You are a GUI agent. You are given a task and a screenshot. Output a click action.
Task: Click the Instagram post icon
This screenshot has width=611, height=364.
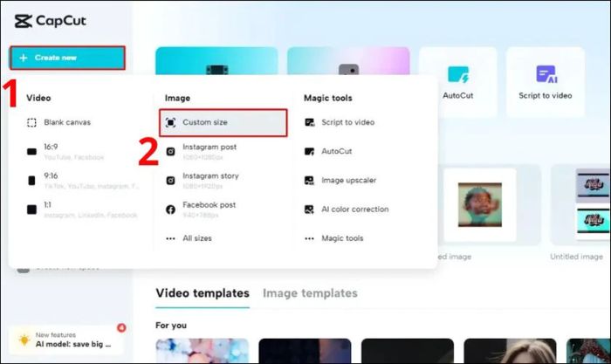click(x=171, y=152)
